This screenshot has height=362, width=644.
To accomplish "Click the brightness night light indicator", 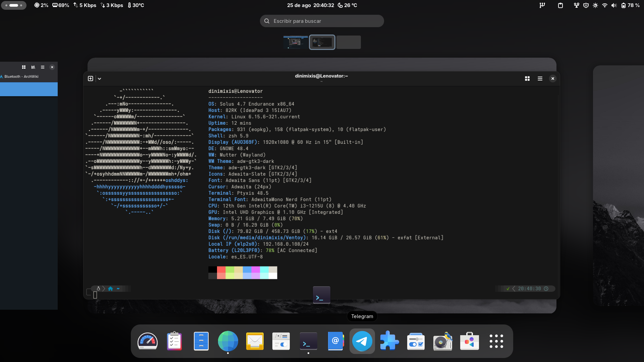I will tap(595, 5).
